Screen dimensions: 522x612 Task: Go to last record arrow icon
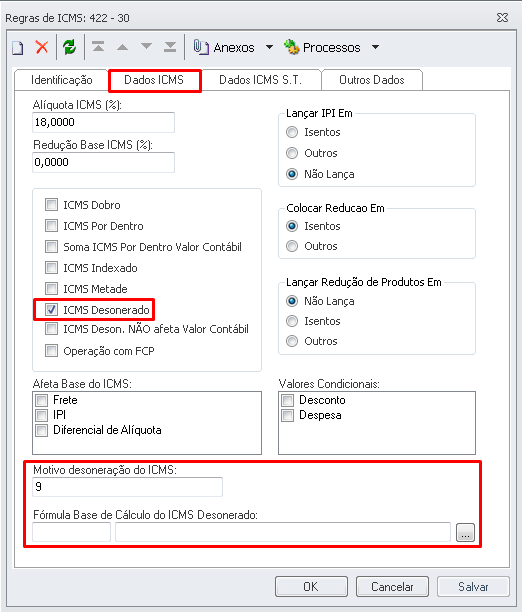pyautogui.click(x=170, y=47)
